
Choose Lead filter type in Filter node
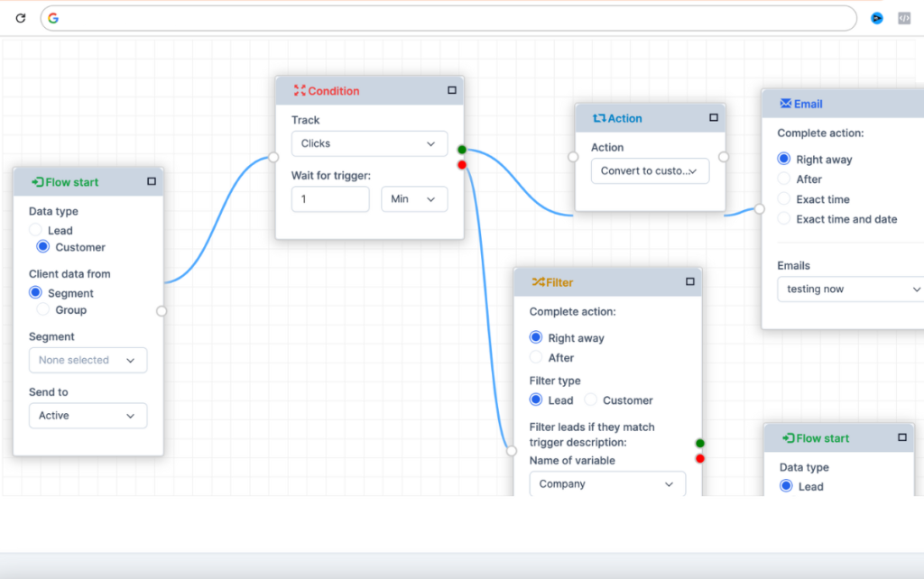tap(536, 400)
